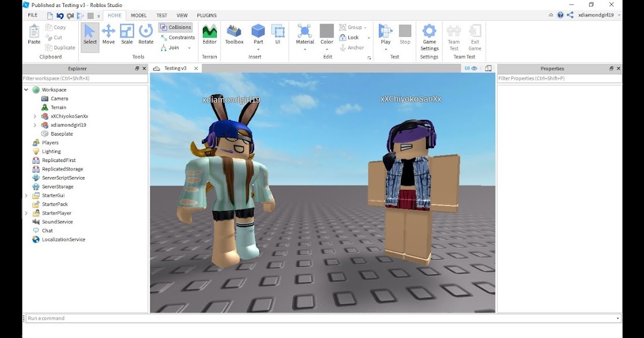Switch to the PLUGINS ribbon tab
Image resolution: width=644 pixels, height=338 pixels.
[207, 16]
